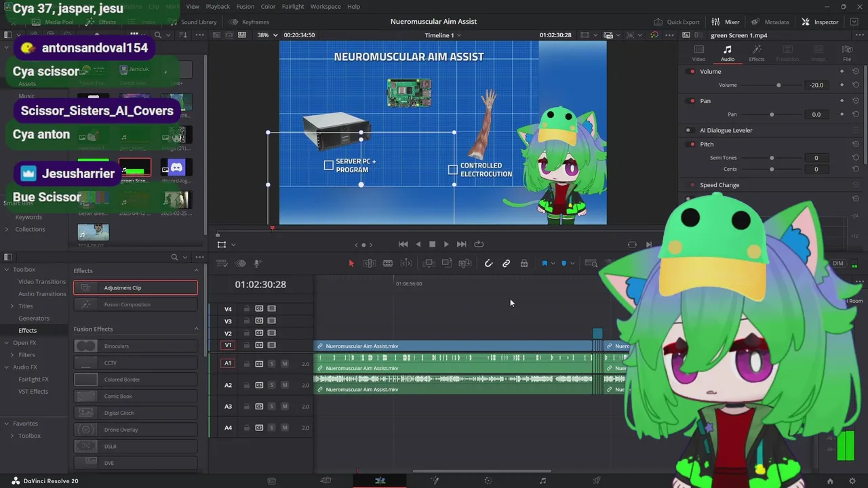Viewport: 868px width, 488px height.
Task: Collapse the Toolbox tree node
Action: coord(7,270)
